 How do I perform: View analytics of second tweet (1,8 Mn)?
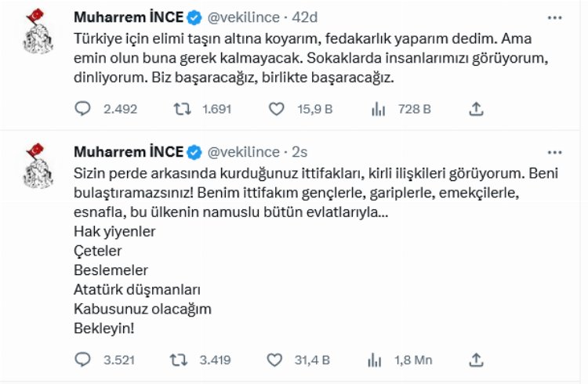376,360
